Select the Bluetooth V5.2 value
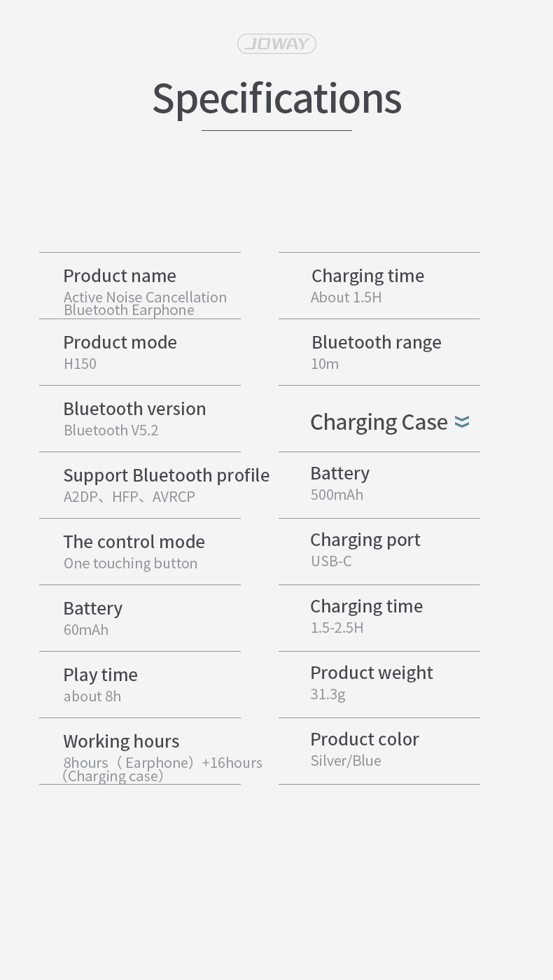The height and width of the screenshot is (980, 553). pyautogui.click(x=111, y=430)
